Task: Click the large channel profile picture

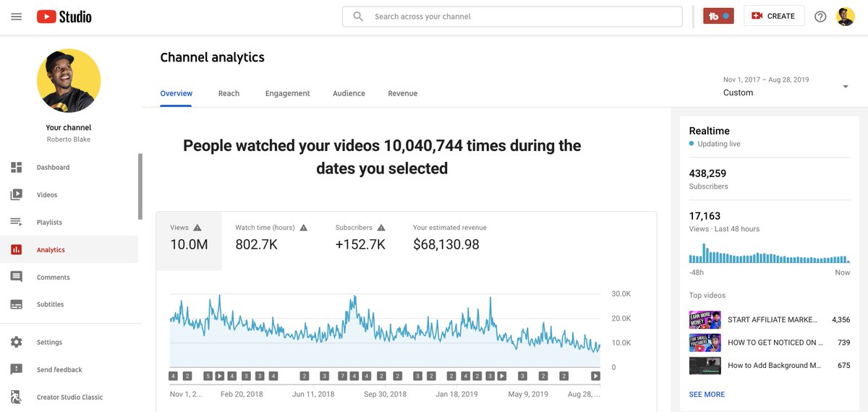Action: (x=69, y=81)
